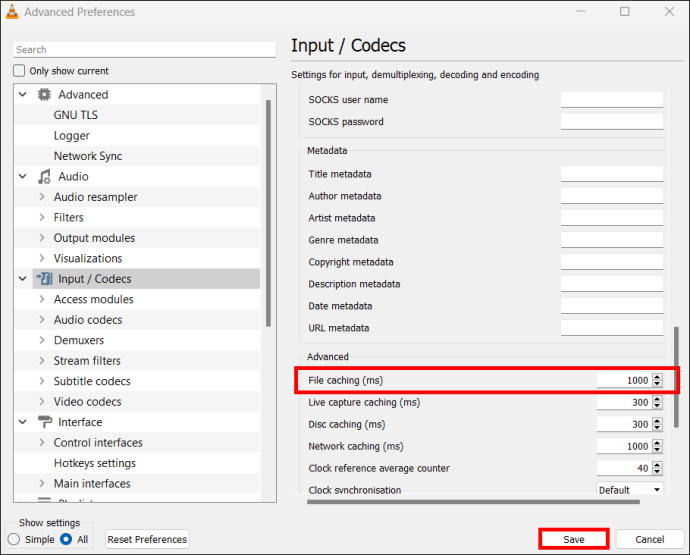This screenshot has width=690, height=555.
Task: Click the Save button
Action: 574,539
